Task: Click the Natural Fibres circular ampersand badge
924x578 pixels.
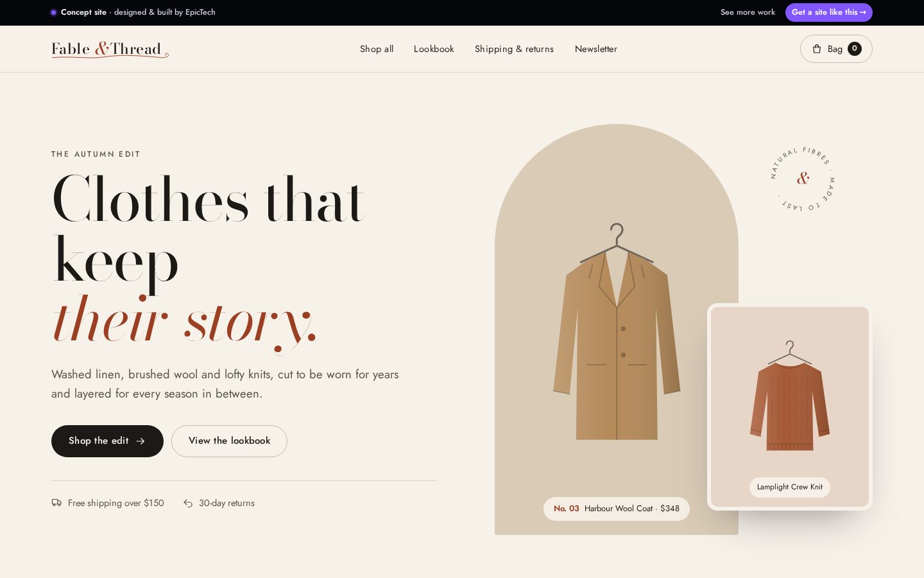Action: tap(803, 179)
